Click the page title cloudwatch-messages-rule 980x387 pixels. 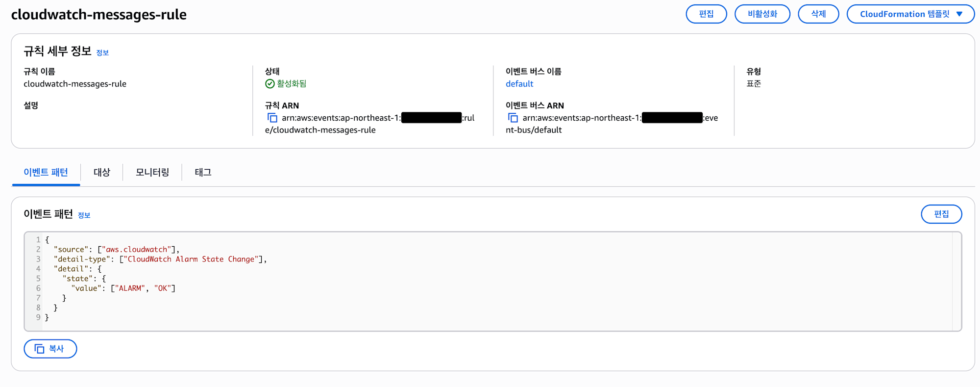[x=99, y=15]
